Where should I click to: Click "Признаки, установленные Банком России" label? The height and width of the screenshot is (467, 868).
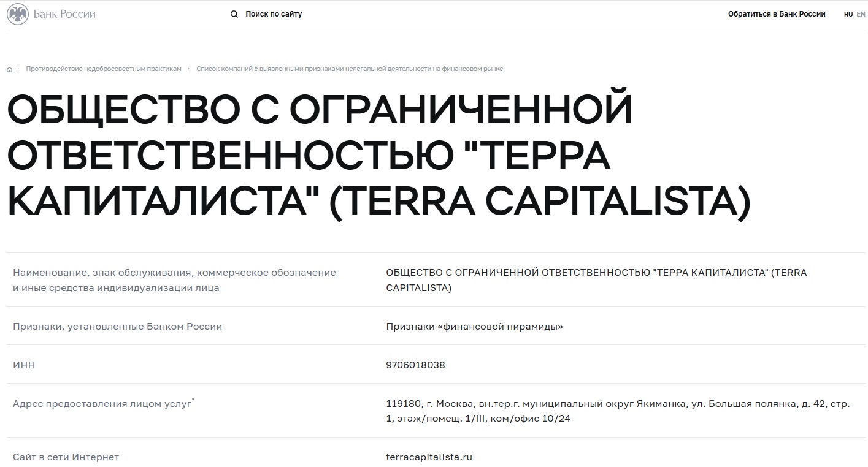(117, 327)
